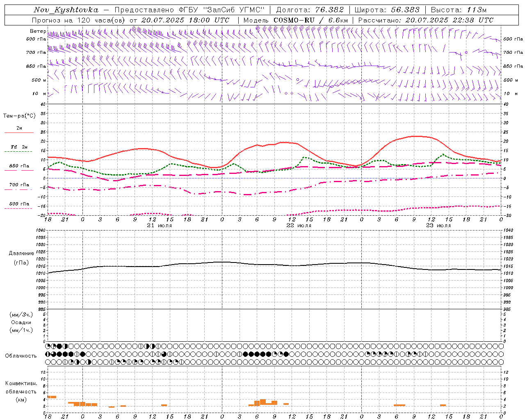Click the "500 м" wind level label on the left

[x=39, y=80]
